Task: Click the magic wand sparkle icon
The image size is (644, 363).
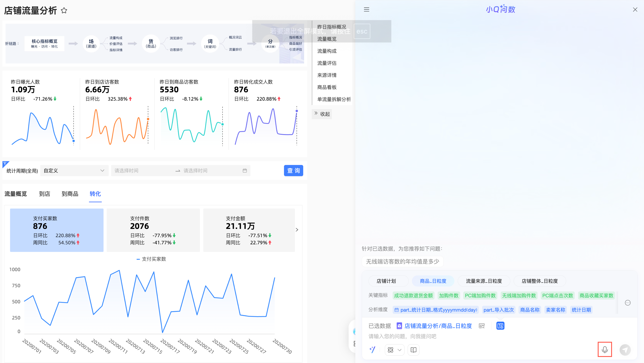Action: 372,350
